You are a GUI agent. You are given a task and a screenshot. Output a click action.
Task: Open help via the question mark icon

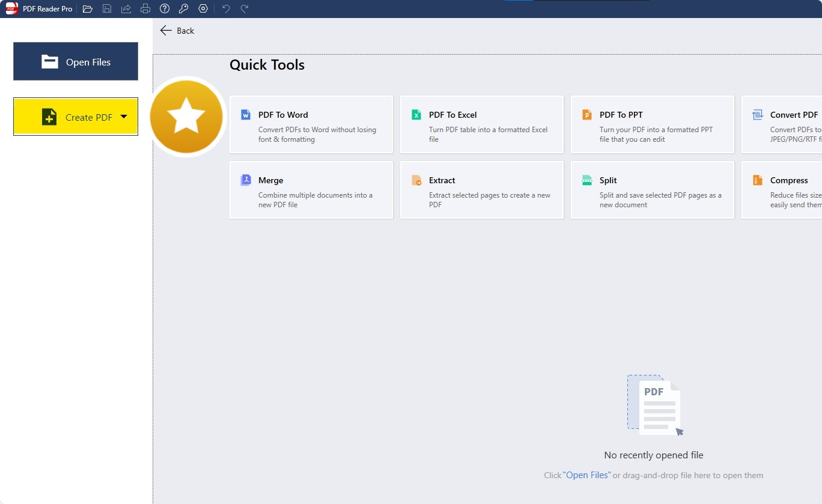point(165,9)
